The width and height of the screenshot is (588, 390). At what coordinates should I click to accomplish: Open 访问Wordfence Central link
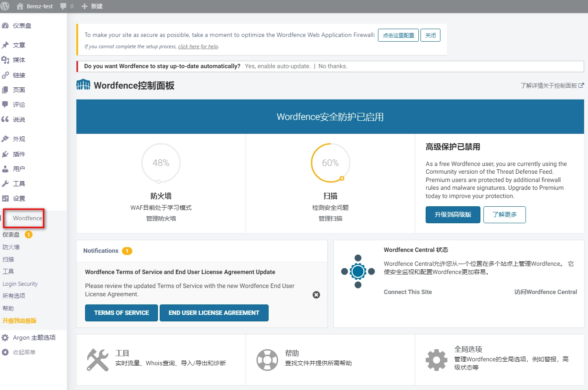pos(545,292)
